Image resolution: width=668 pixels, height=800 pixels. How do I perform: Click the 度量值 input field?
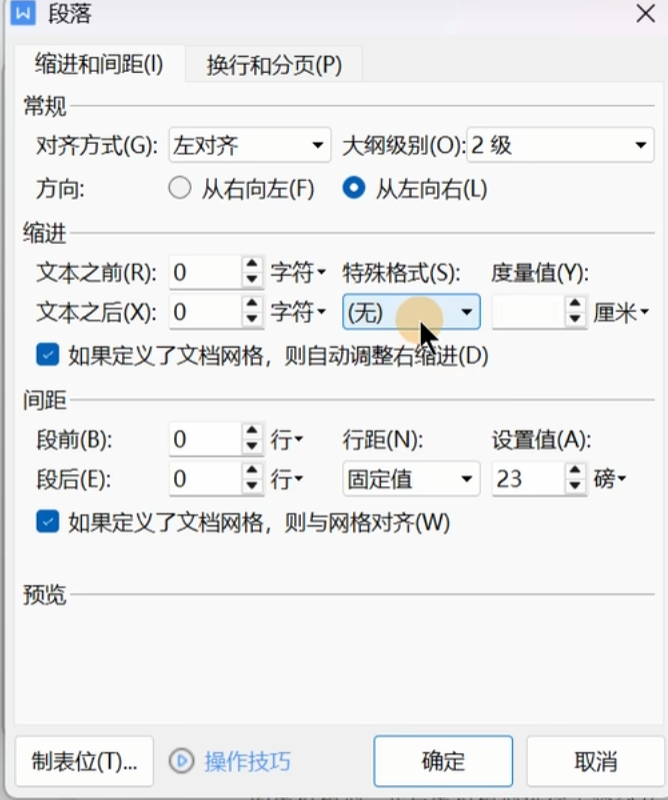click(x=529, y=312)
